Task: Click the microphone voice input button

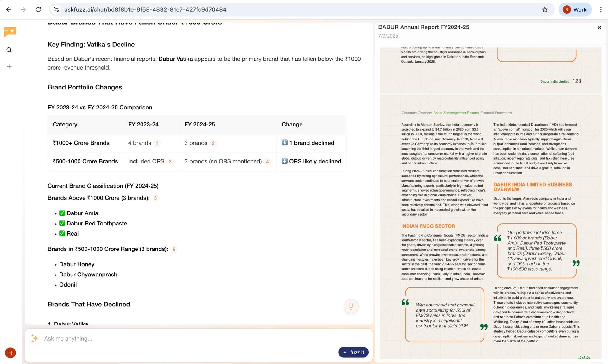Action: 351,306
